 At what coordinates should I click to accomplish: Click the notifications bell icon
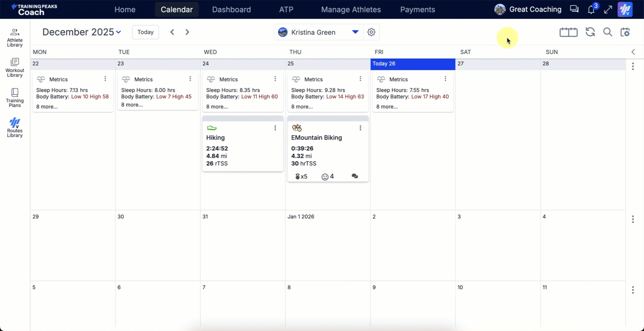point(591,9)
